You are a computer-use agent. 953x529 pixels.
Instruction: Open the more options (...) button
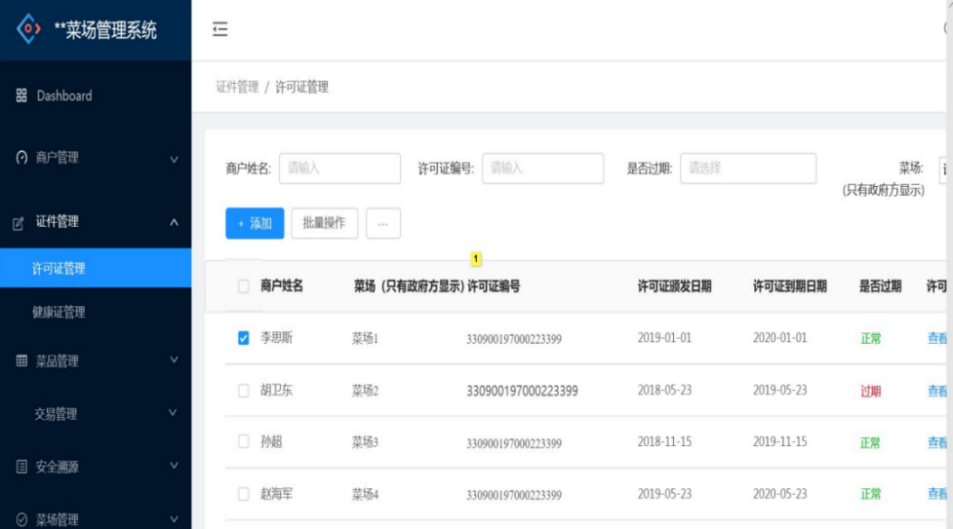pyautogui.click(x=383, y=223)
